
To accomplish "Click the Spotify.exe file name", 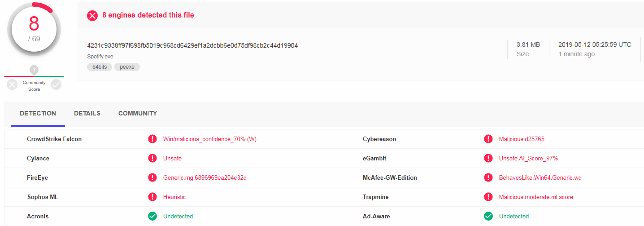I will [x=100, y=56].
